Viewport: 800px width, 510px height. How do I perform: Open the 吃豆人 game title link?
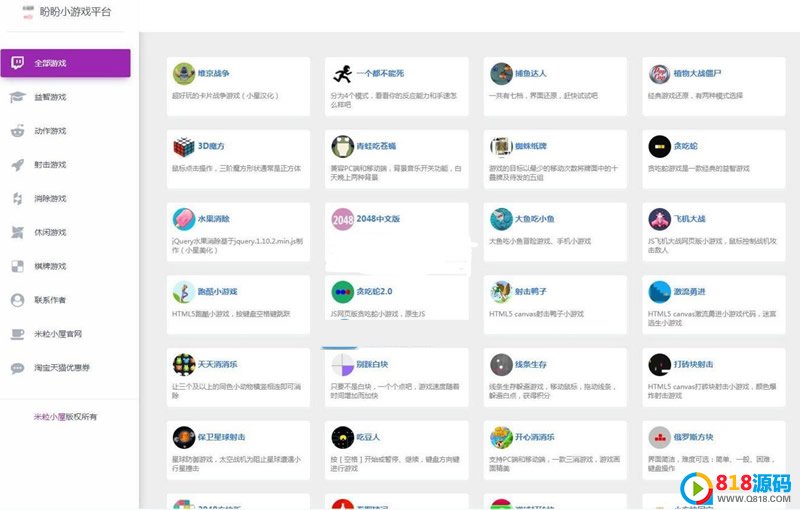(x=368, y=437)
